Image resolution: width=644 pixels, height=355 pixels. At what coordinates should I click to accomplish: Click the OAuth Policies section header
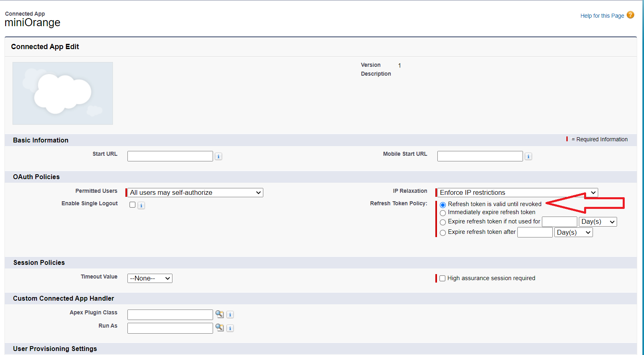click(x=36, y=177)
